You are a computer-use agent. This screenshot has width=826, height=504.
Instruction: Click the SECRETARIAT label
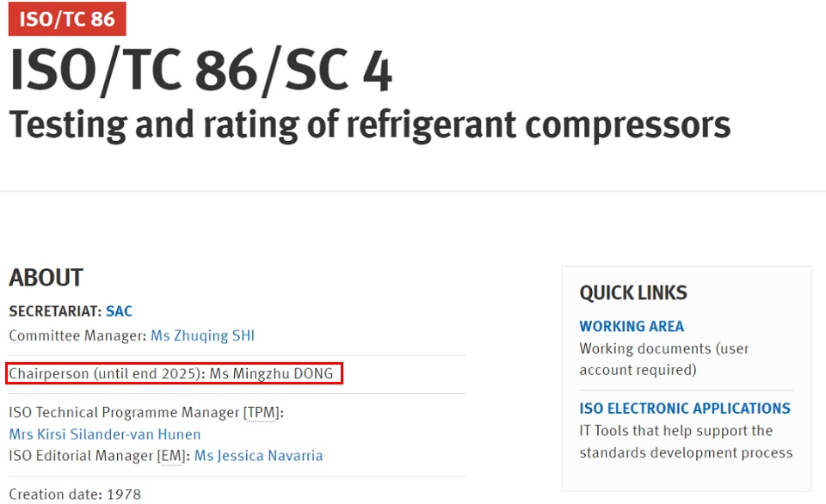pyautogui.click(x=55, y=311)
